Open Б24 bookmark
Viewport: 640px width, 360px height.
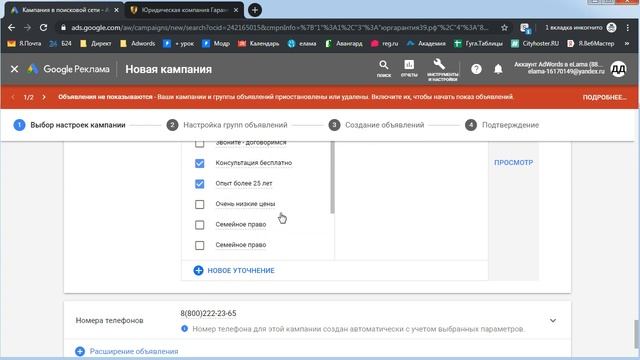click(60, 43)
